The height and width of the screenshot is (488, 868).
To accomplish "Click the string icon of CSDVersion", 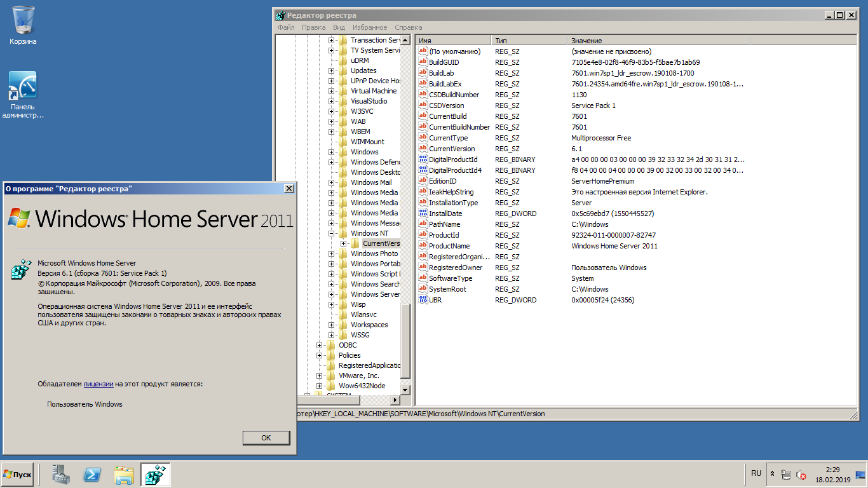I will (423, 105).
